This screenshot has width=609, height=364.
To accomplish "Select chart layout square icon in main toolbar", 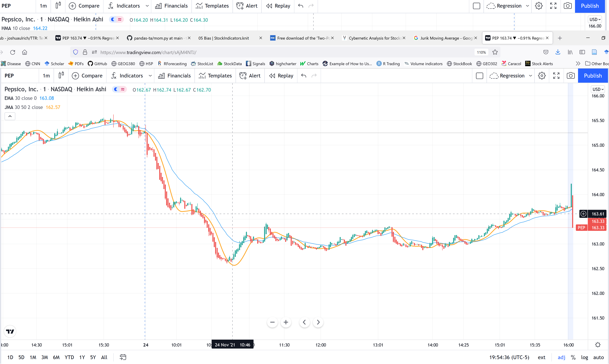I will [x=479, y=76].
